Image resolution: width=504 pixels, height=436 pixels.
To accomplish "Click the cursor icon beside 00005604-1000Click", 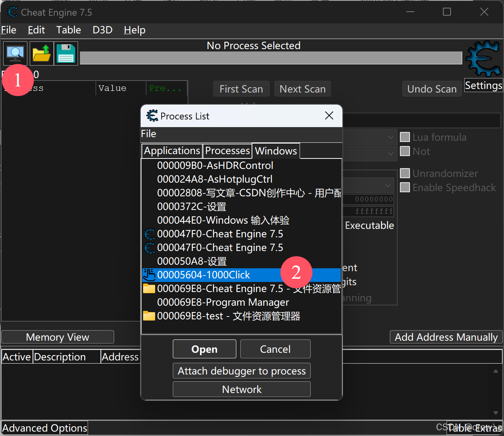I will (149, 275).
